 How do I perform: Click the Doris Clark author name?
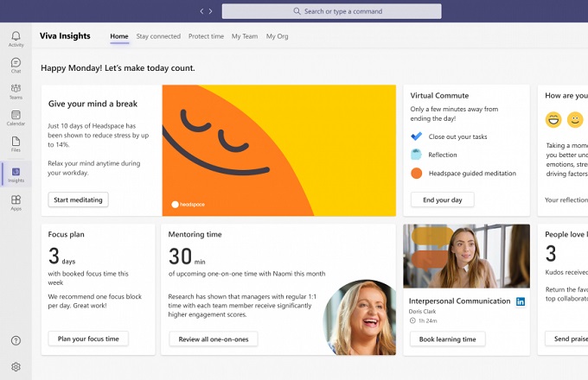coord(422,312)
